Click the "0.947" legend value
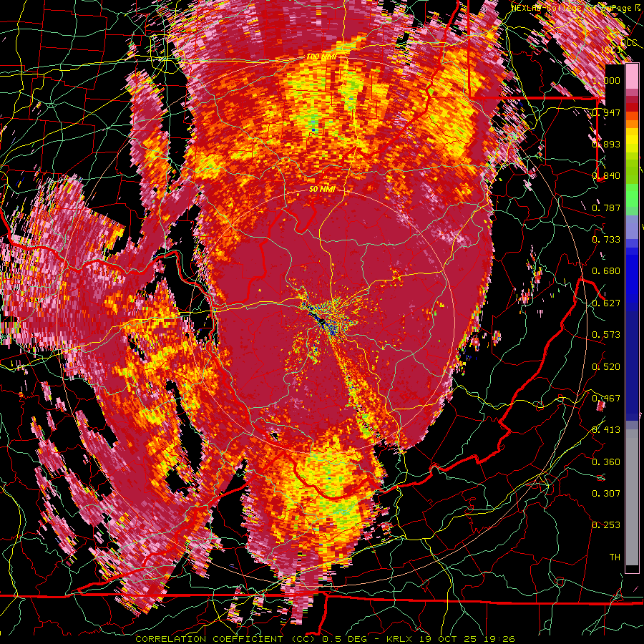 pyautogui.click(x=606, y=112)
